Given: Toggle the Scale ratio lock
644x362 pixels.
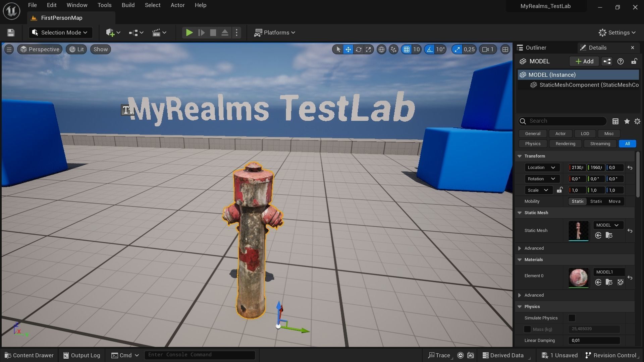Looking at the screenshot, I should click(x=559, y=190).
